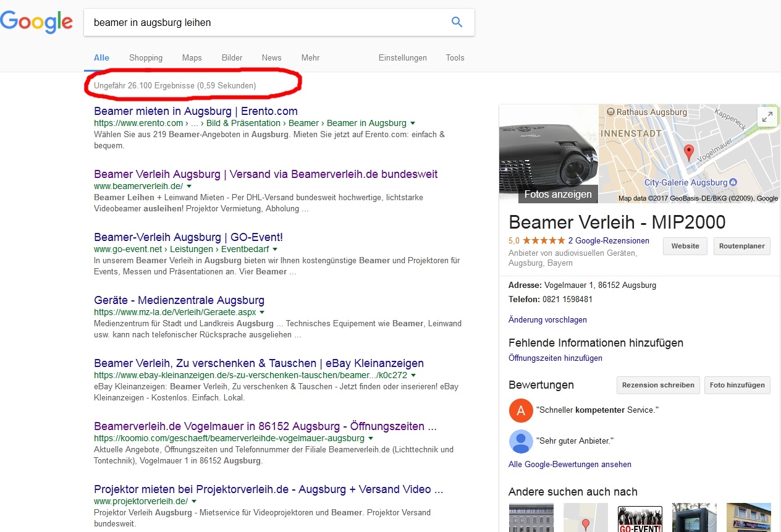Click the Augsburg map thumbnail
The height and width of the screenshot is (532, 781).
tap(689, 153)
